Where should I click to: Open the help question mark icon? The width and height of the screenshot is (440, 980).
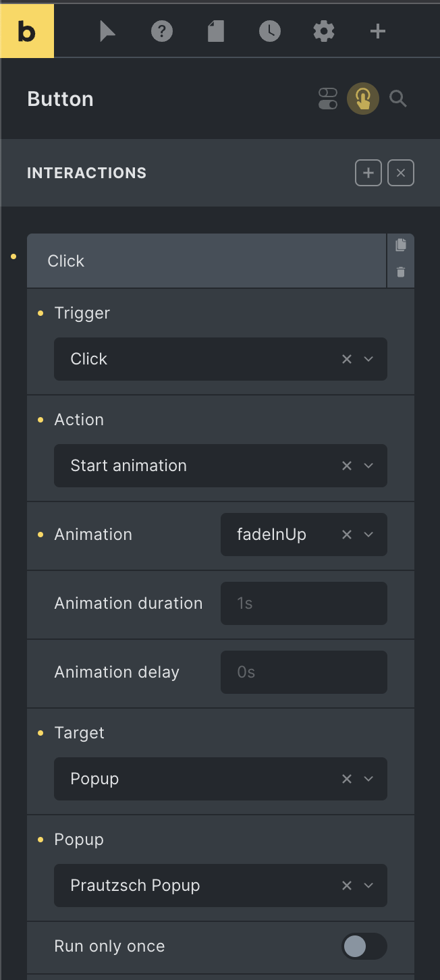click(x=162, y=31)
